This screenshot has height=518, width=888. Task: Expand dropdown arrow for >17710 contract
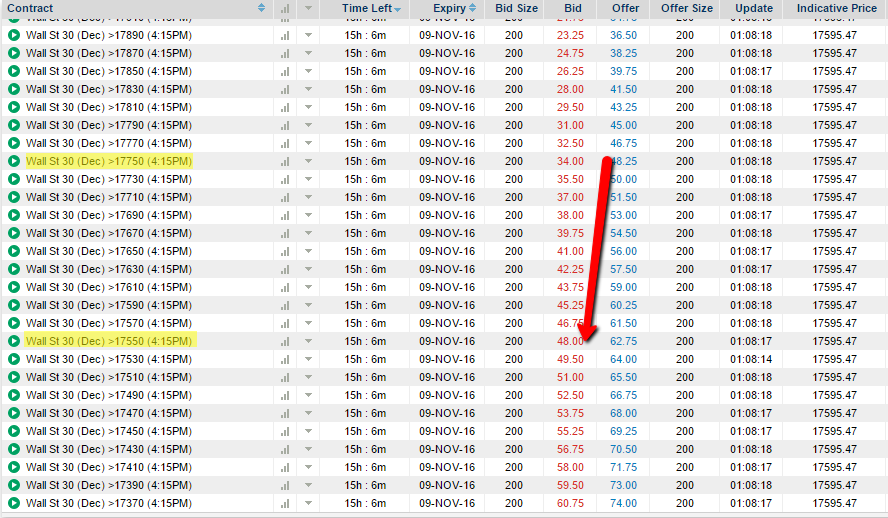click(x=308, y=197)
